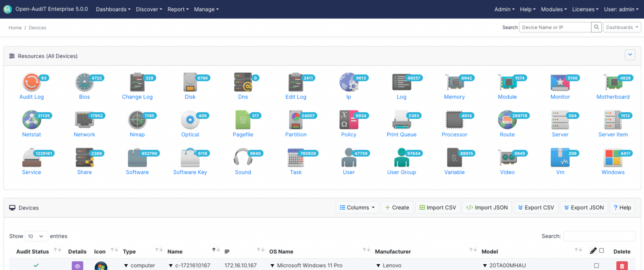The width and height of the screenshot is (644, 270).
Task: Open the Edit Log resource icon
Action: (296, 82)
